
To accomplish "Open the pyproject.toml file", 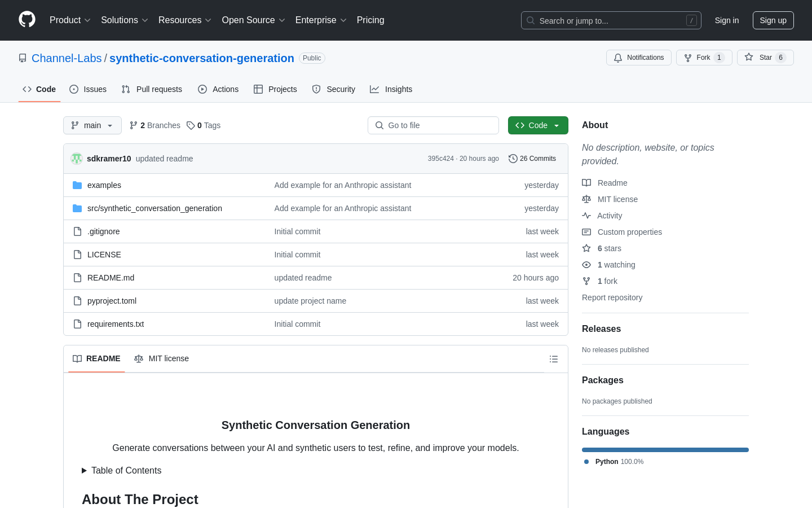I will pos(112,301).
